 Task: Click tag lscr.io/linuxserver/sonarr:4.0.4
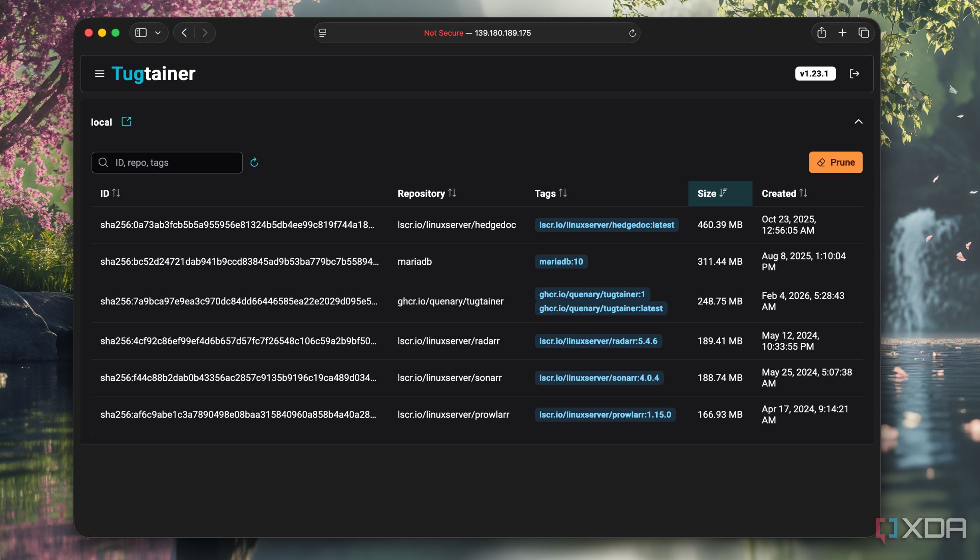tap(599, 378)
